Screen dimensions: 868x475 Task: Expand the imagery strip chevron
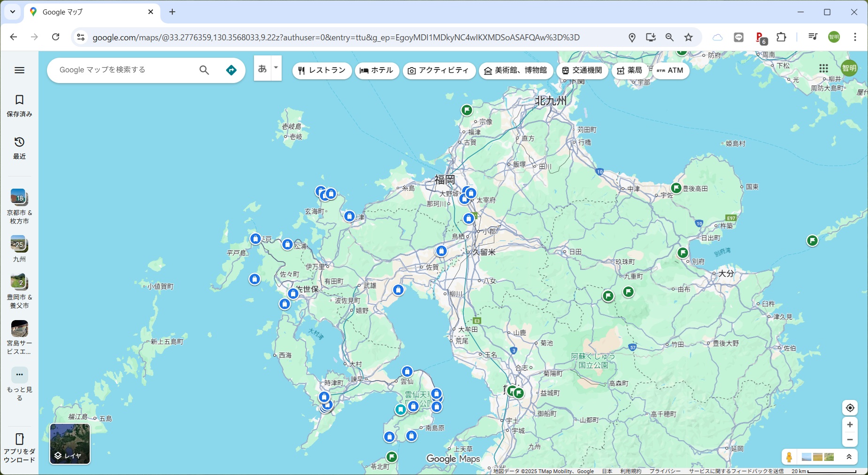click(x=849, y=457)
